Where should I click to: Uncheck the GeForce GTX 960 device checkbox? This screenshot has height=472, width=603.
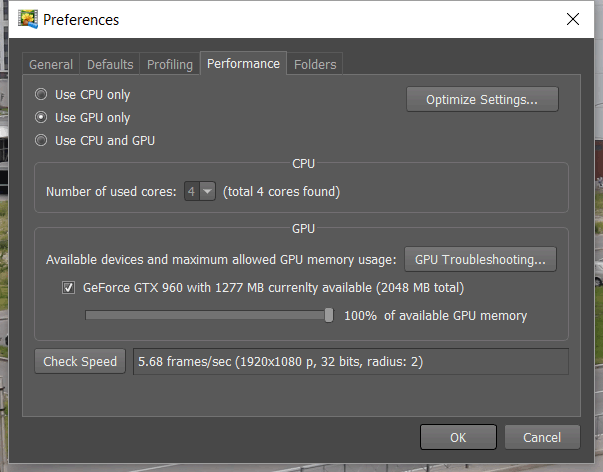[69, 288]
